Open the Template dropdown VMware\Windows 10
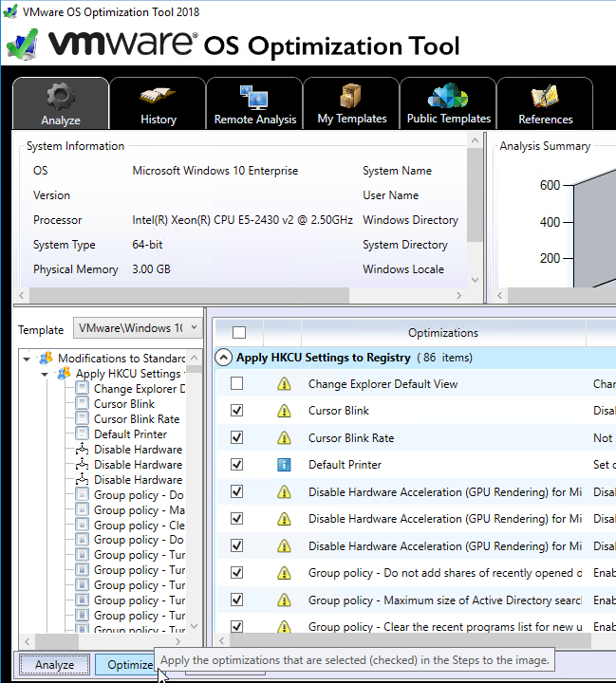 click(138, 327)
